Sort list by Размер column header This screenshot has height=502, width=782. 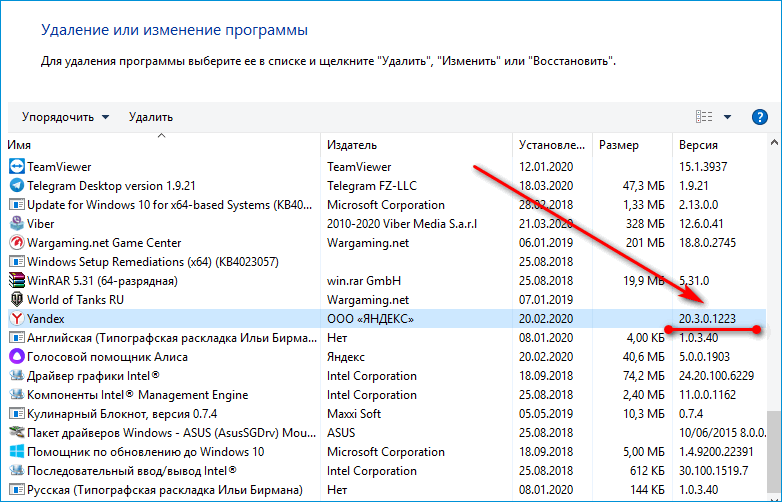(x=630, y=145)
